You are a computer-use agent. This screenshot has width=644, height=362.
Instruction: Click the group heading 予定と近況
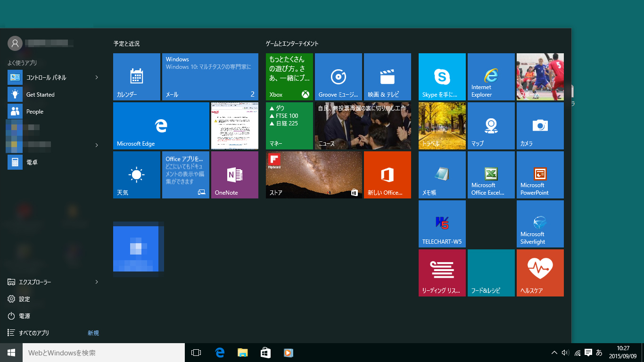tap(126, 44)
